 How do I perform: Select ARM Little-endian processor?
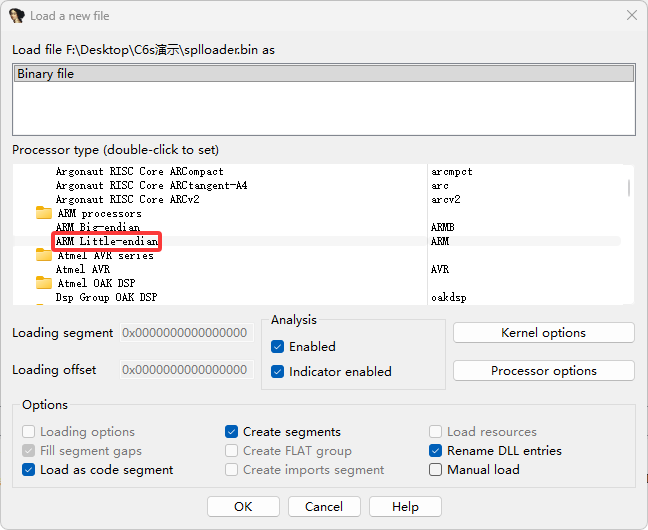coord(107,241)
